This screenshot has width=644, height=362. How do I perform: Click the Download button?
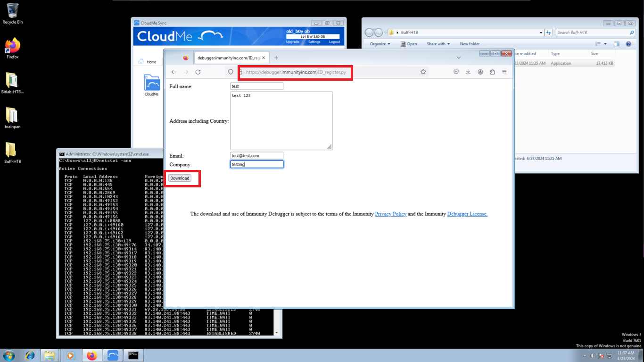point(180,178)
